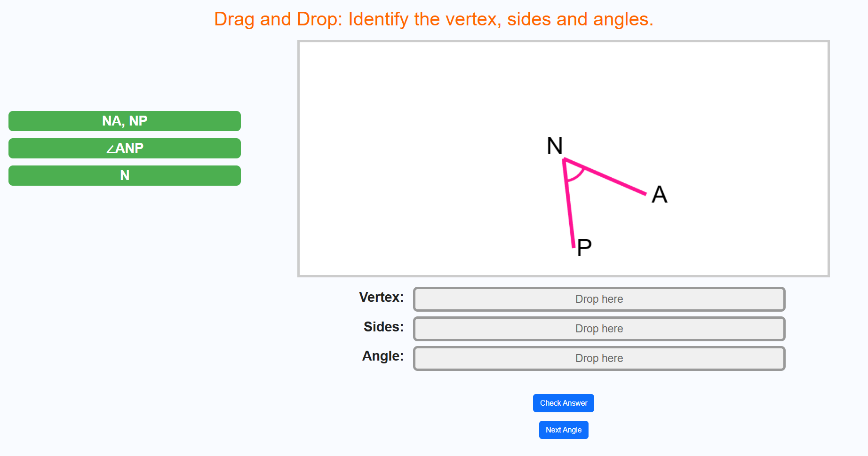Image resolution: width=868 pixels, height=456 pixels.
Task: Click the orange Drag and Drop heading
Action: coord(433,19)
